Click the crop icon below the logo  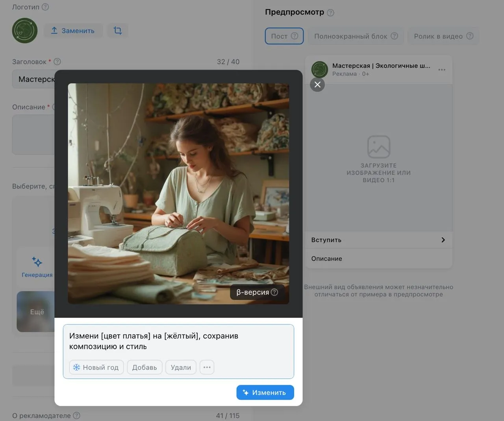(x=117, y=30)
